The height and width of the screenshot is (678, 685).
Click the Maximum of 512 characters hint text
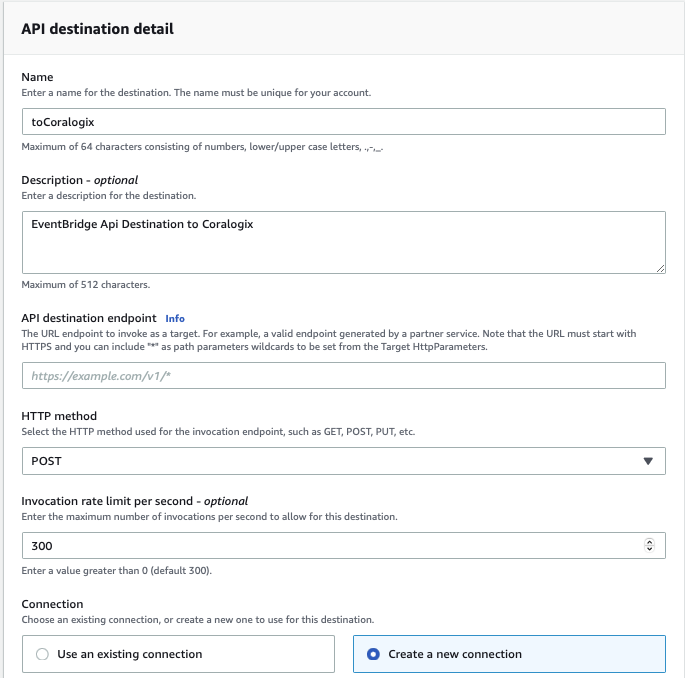pos(86,285)
